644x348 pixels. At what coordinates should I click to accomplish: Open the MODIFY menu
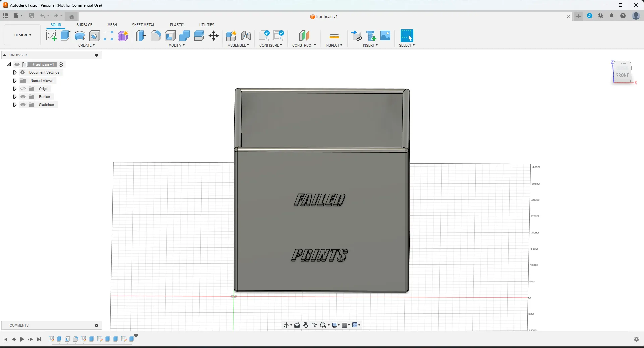pyautogui.click(x=176, y=45)
